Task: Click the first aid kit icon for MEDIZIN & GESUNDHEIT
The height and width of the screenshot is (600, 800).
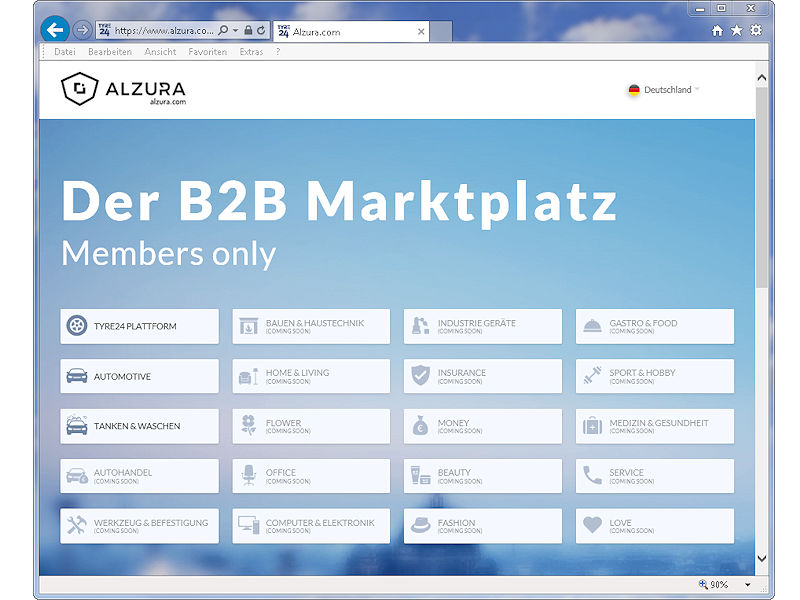Action: pos(592,426)
